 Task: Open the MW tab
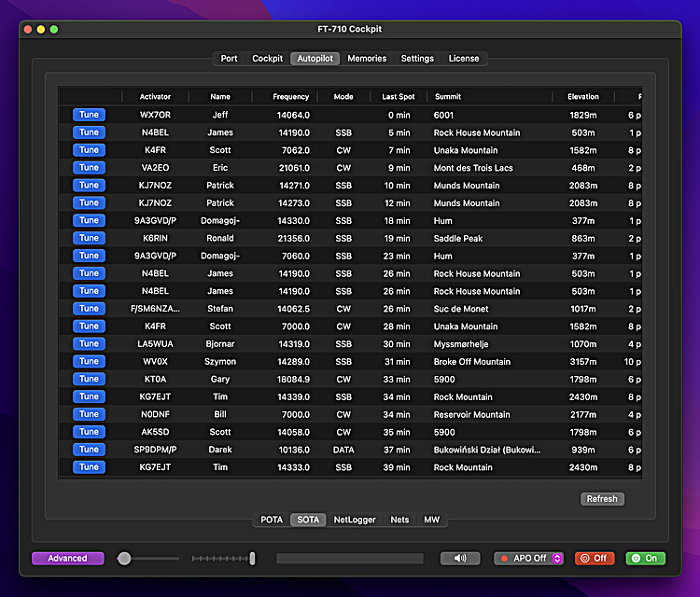click(432, 520)
